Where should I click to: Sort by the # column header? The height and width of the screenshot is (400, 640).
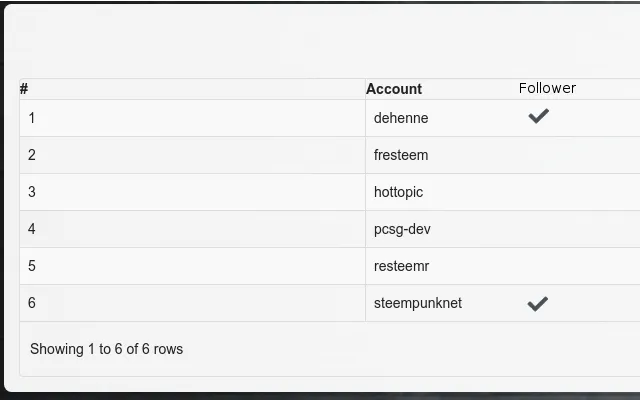(x=24, y=89)
